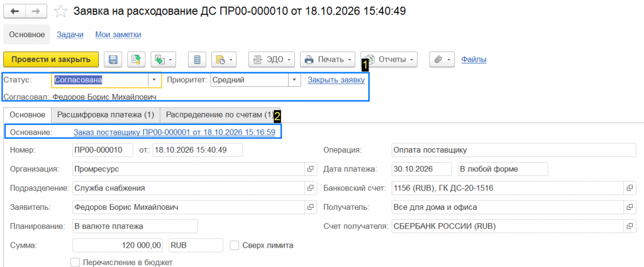Click the Планирование field В валюте платежа

(135, 226)
